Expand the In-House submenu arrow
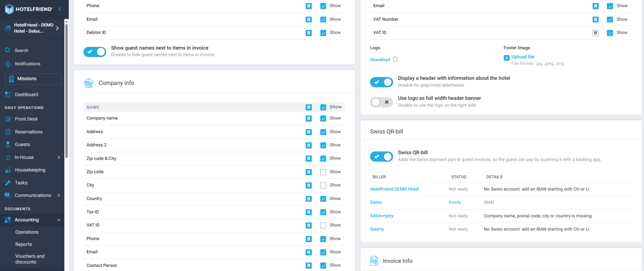The height and width of the screenshot is (271, 644). pos(59,158)
